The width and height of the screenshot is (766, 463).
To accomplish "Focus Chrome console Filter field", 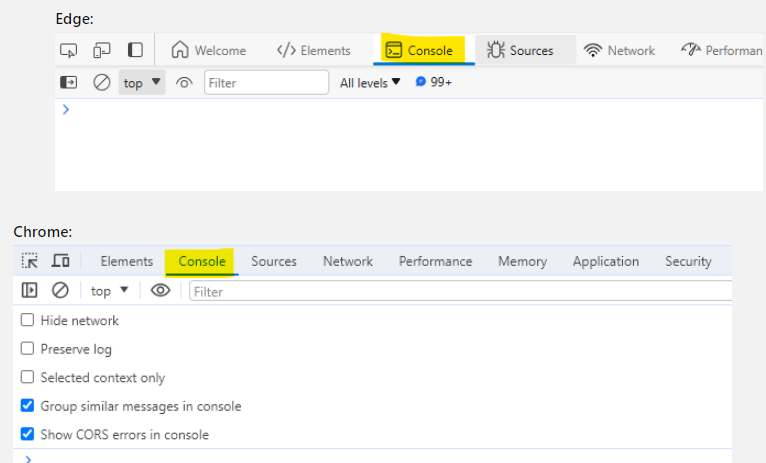I will pos(460,292).
